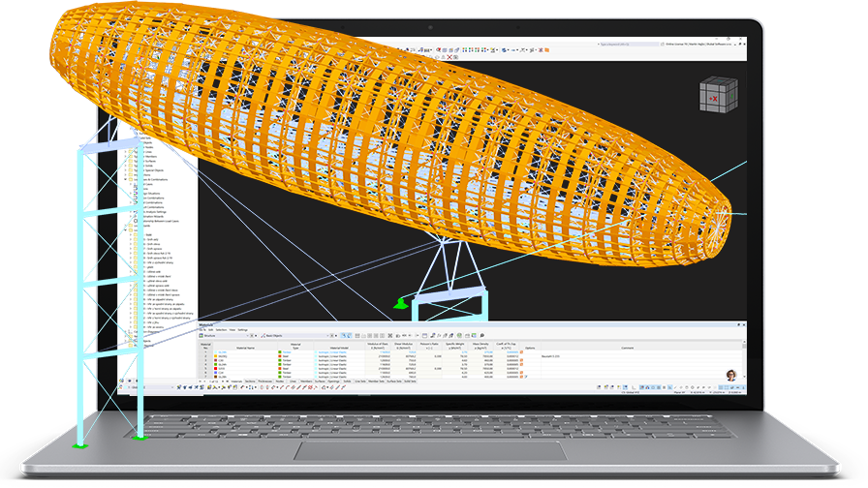868x488 pixels.
Task: Click the Options column header
Action: pos(530,348)
